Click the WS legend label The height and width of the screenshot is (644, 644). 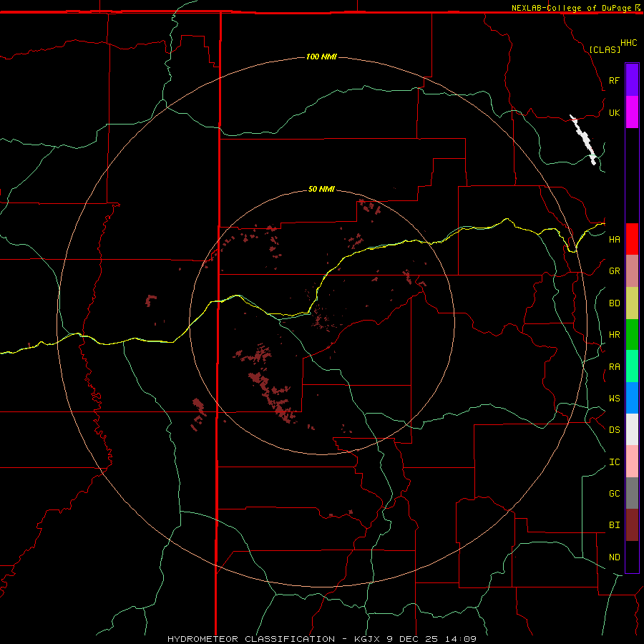[x=614, y=399]
